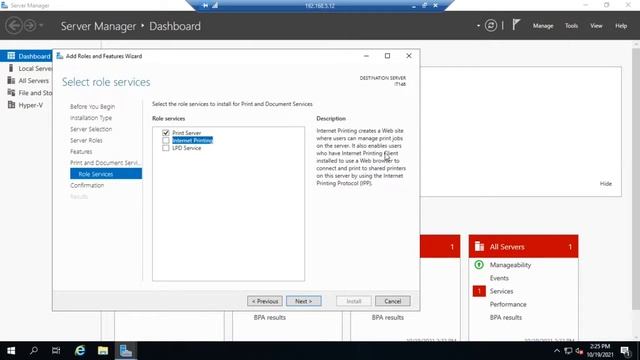
Task: Open the Server Selection wizard step
Action: (91, 129)
